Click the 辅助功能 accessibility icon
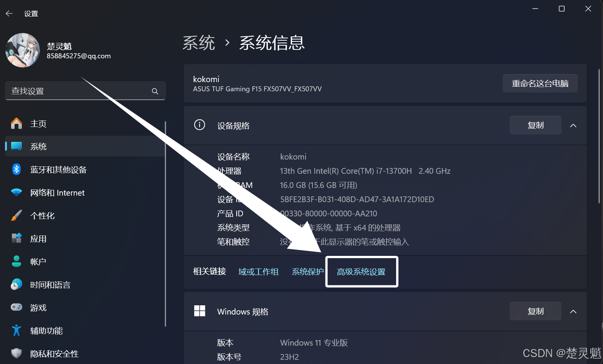The height and width of the screenshot is (364, 603). coord(17,330)
